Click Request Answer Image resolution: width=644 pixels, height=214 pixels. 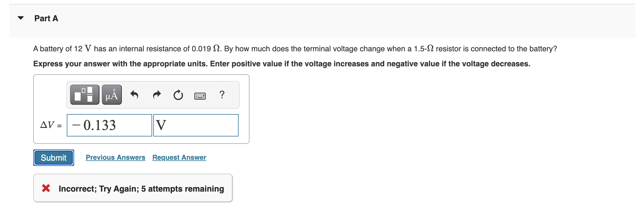click(x=179, y=157)
